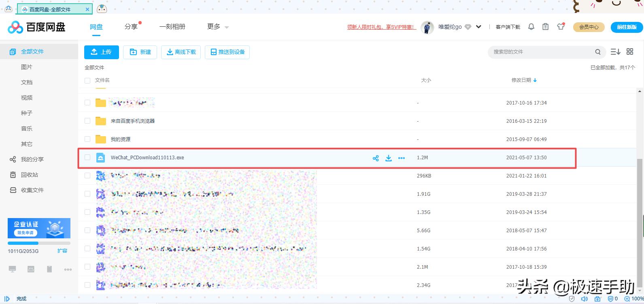Click the browser user icon at top left
The image size is (644, 304).
pos(8,9)
